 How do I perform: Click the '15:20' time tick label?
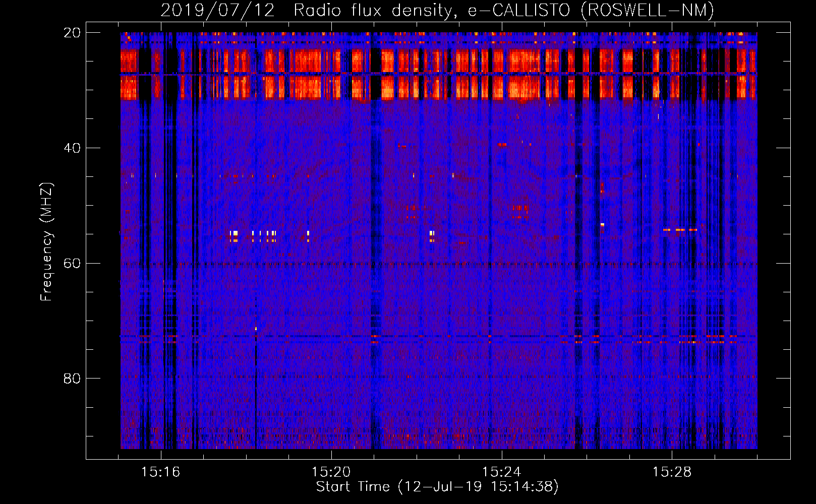[331, 472]
